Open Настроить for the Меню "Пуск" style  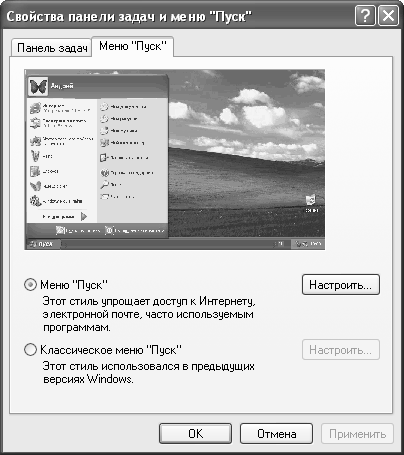point(341,285)
